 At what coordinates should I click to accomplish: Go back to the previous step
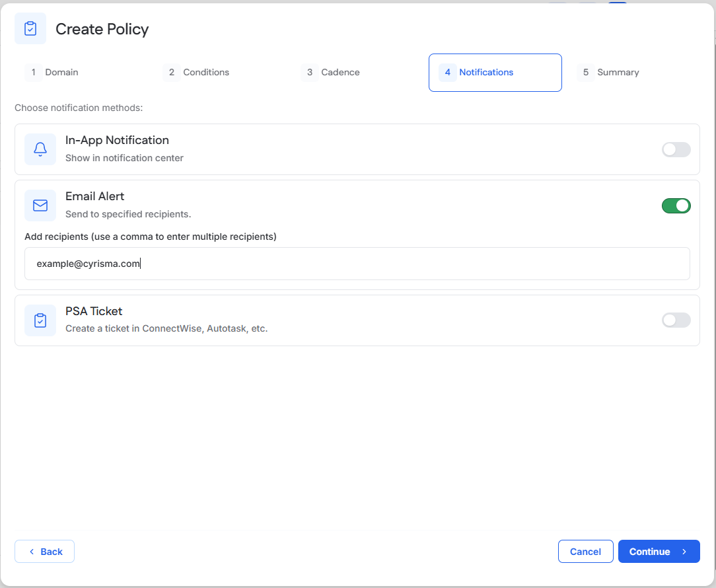point(44,552)
